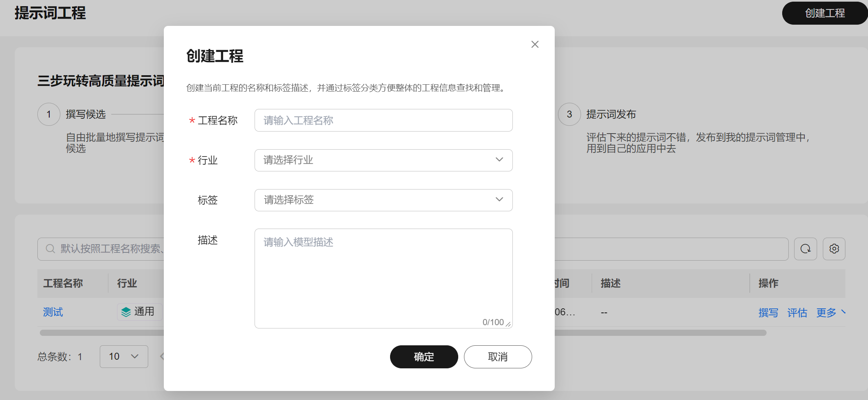Click the refresh icon beside search bar

click(x=805, y=249)
